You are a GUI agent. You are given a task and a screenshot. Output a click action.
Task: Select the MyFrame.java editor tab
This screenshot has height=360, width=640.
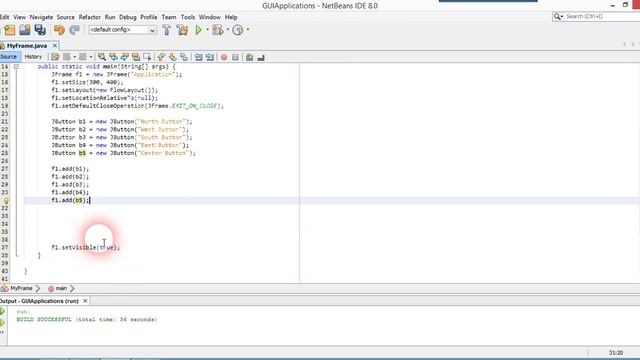pos(26,46)
